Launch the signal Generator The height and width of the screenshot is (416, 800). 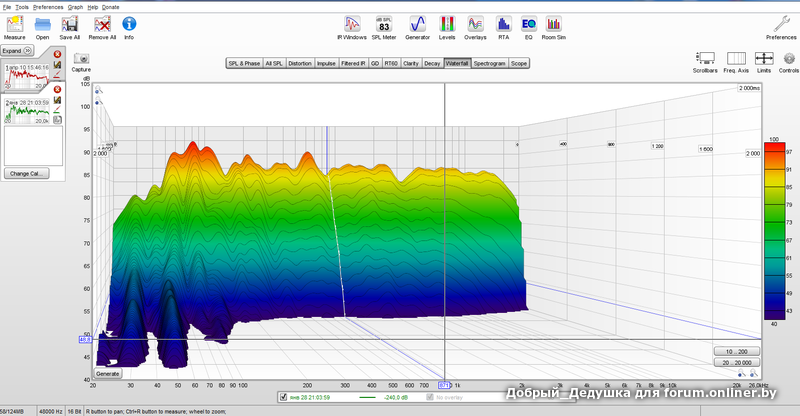tap(417, 24)
